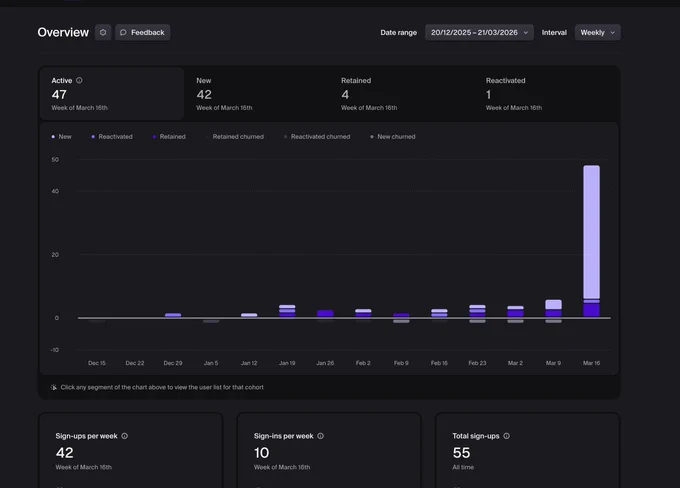Click the Mar 2 stacked bar
Screen dimensions: 680x488
515,311
